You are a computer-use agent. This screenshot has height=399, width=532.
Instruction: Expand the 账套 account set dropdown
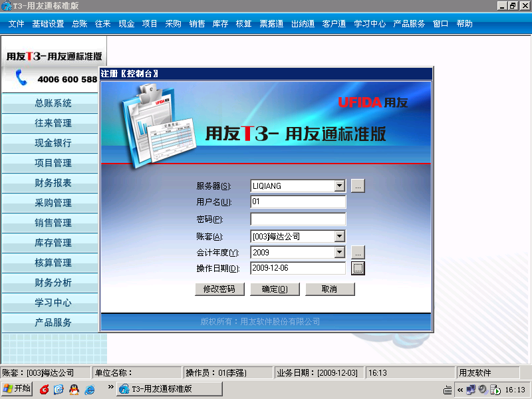tap(340, 236)
